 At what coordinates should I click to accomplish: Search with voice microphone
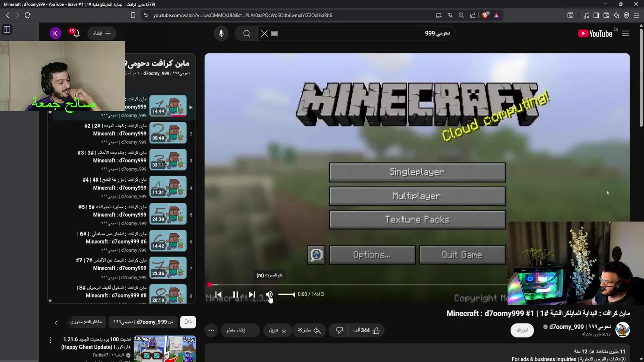pos(221,33)
